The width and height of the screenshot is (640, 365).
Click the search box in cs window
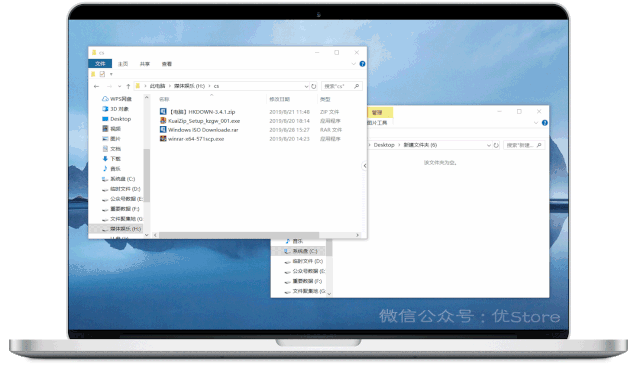(342, 86)
